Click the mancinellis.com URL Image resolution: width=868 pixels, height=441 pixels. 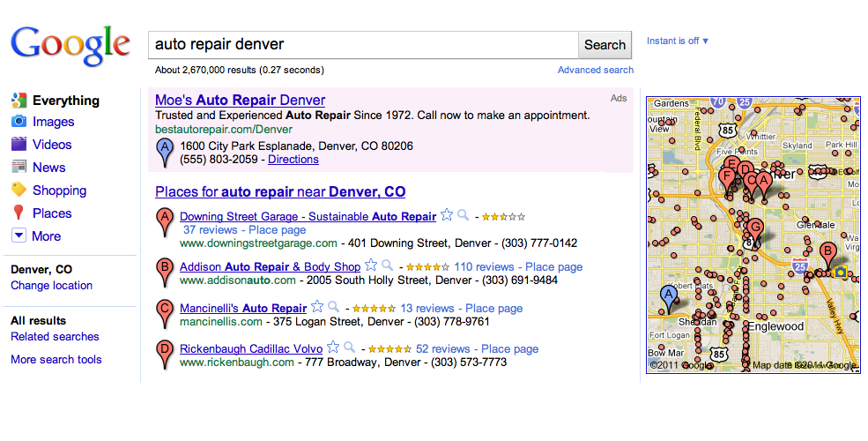[221, 322]
